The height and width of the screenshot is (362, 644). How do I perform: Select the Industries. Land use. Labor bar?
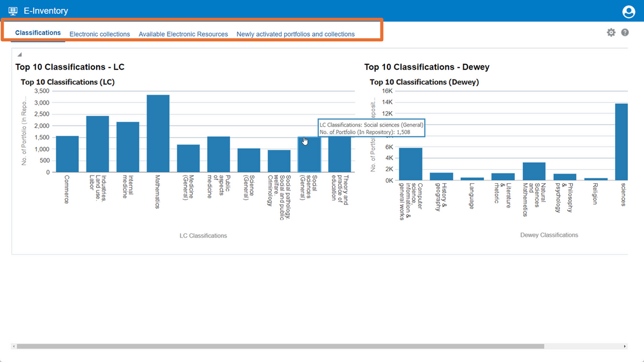tap(98, 144)
